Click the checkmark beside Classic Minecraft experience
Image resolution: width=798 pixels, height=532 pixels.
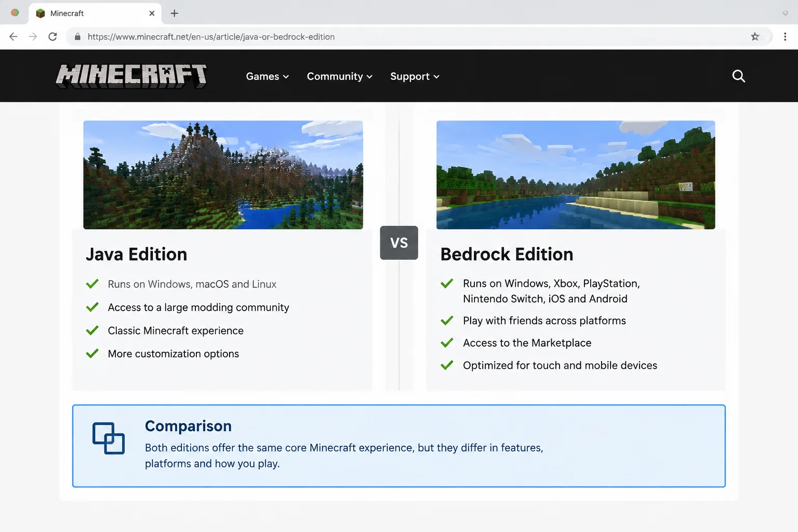coord(92,330)
